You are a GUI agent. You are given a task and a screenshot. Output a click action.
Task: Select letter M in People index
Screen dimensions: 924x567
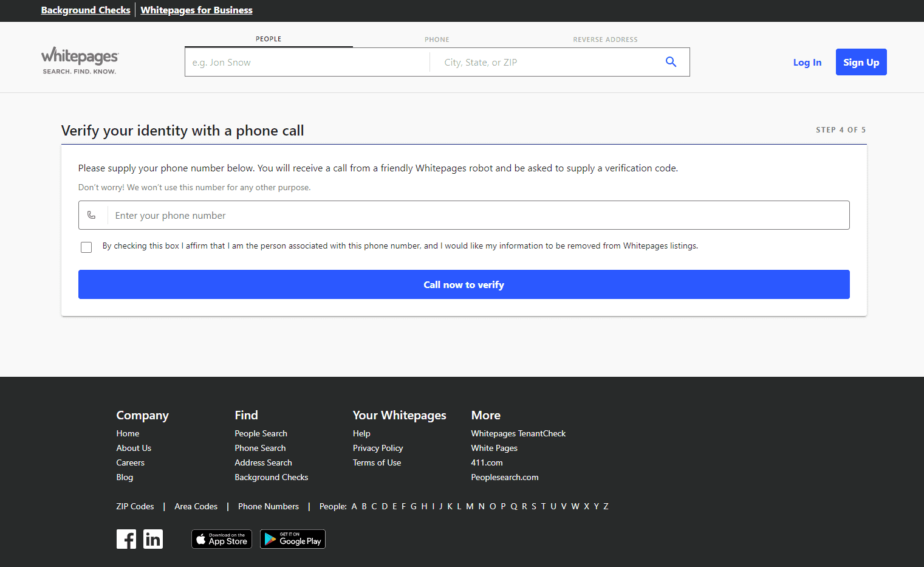click(470, 506)
